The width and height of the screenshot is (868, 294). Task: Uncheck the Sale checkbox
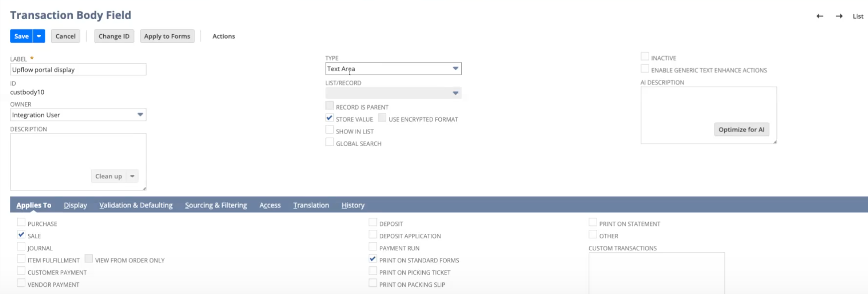point(21,234)
